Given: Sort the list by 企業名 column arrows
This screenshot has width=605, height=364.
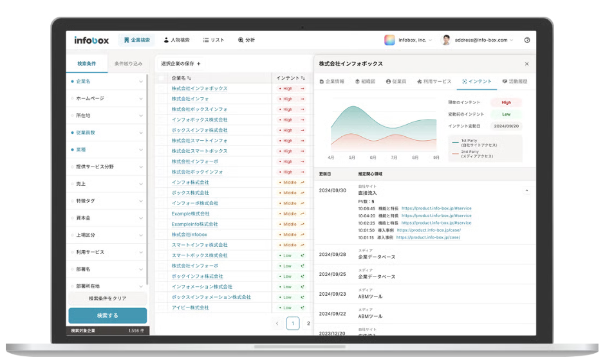Looking at the screenshot, I should click(189, 78).
